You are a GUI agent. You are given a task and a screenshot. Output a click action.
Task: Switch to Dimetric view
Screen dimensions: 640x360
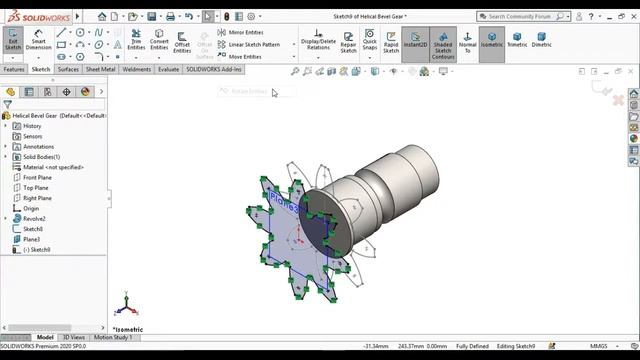coord(541,40)
